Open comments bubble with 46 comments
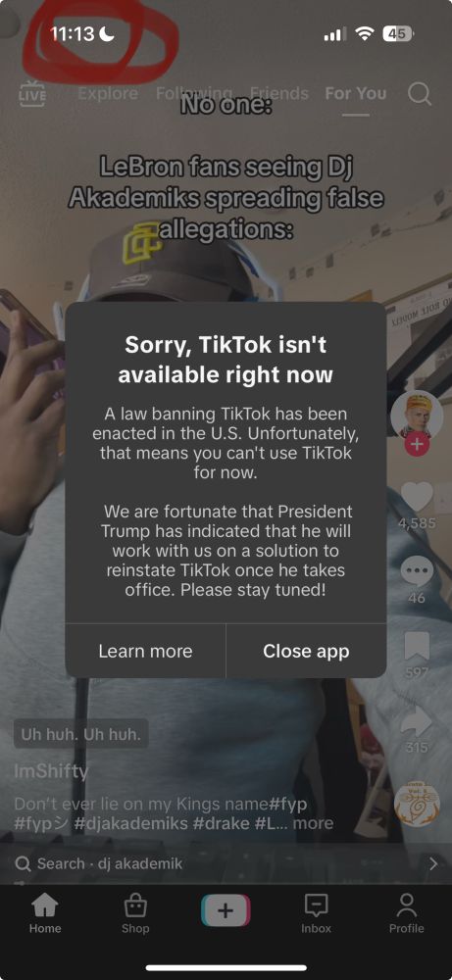This screenshot has width=452, height=980. 417,570
